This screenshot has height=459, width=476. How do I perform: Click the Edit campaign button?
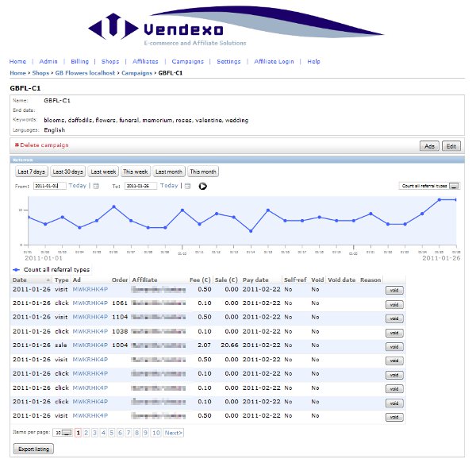(451, 146)
